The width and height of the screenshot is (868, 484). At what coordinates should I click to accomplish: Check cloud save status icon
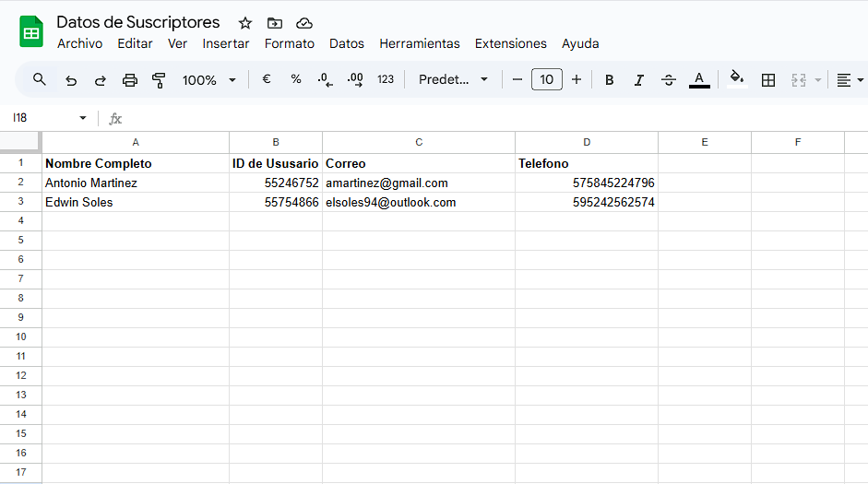pyautogui.click(x=304, y=23)
